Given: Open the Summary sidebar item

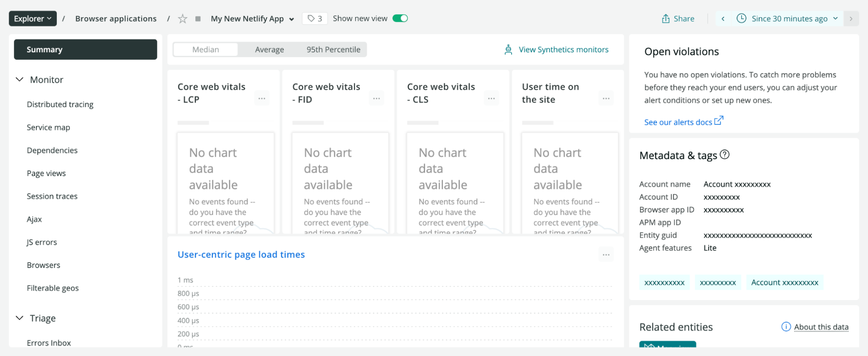Looking at the screenshot, I should point(85,49).
